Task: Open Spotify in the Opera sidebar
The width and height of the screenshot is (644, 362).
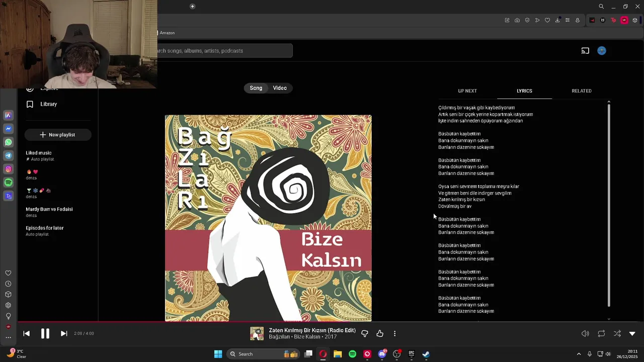Action: click(x=8, y=183)
